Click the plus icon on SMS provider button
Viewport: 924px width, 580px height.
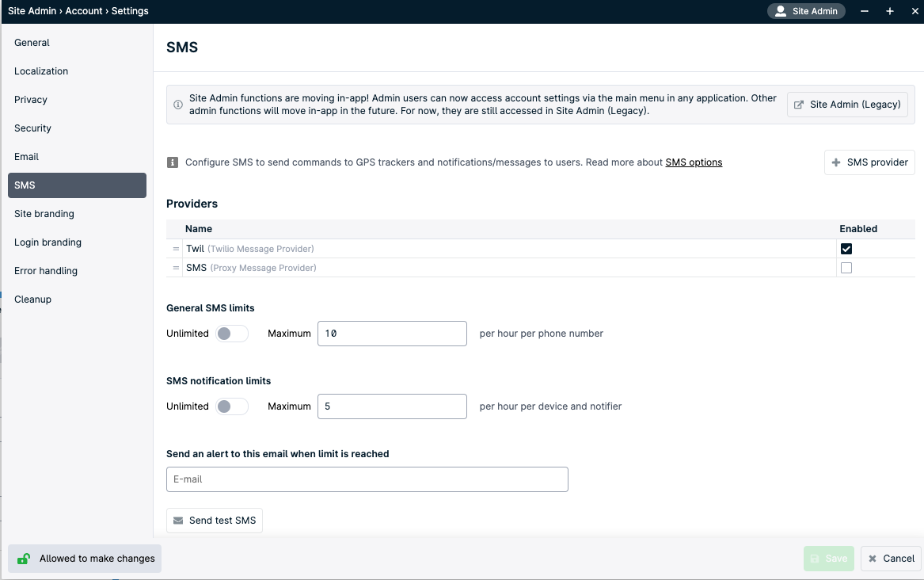tap(835, 162)
